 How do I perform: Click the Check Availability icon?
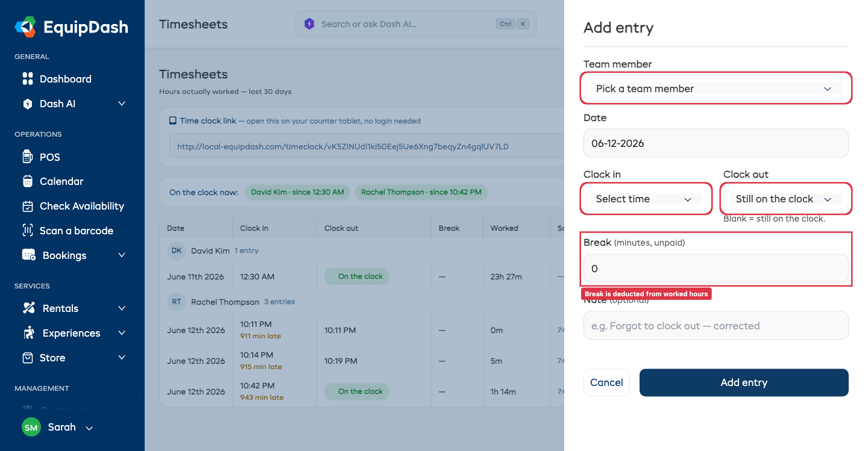27,206
